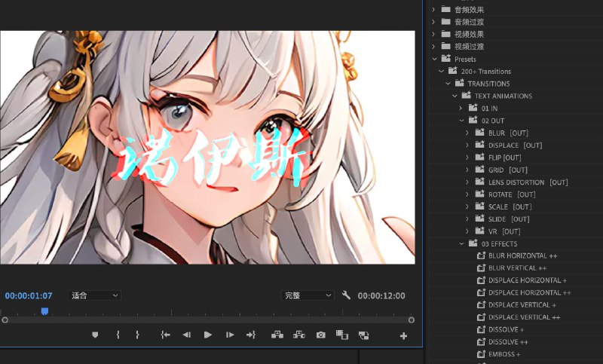Open monitor settings wrench icon

coord(346,295)
